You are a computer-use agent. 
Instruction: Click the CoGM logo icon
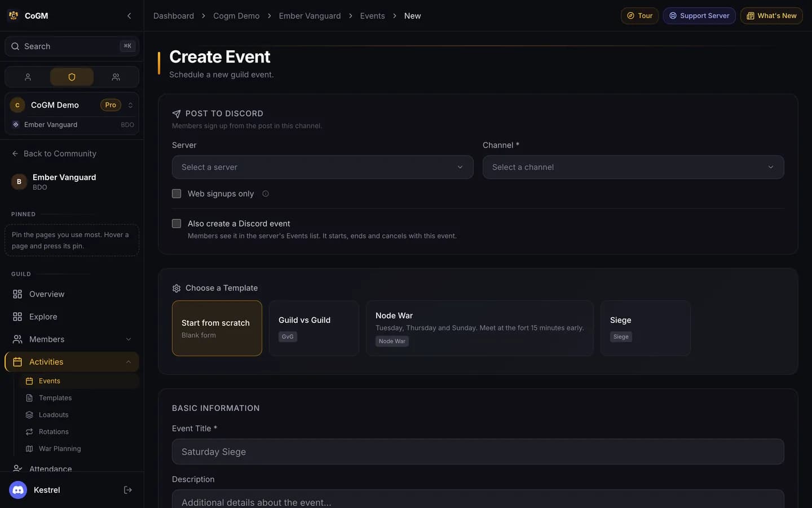[x=14, y=16]
